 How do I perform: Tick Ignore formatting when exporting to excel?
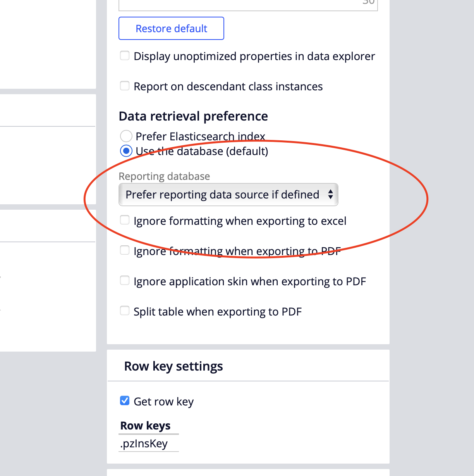point(125,220)
